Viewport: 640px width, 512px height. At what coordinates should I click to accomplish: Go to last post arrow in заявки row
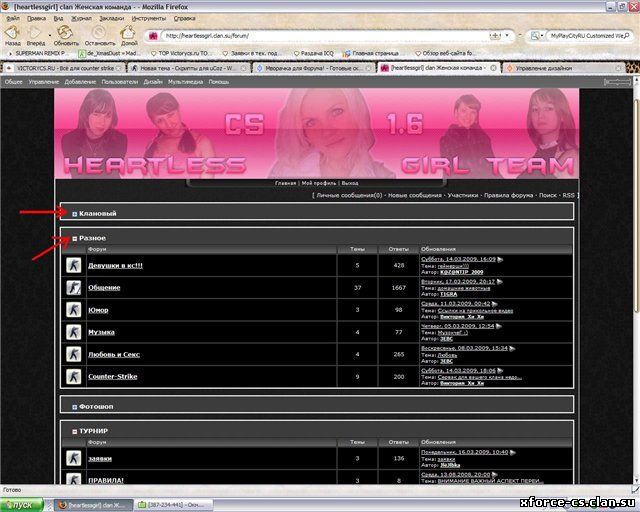pyautogui.click(x=513, y=452)
